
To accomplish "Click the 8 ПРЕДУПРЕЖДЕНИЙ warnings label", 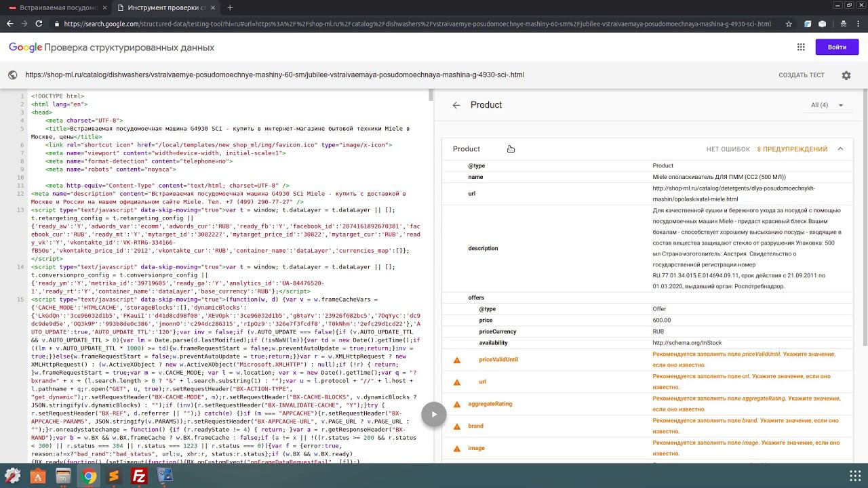I will click(x=792, y=149).
